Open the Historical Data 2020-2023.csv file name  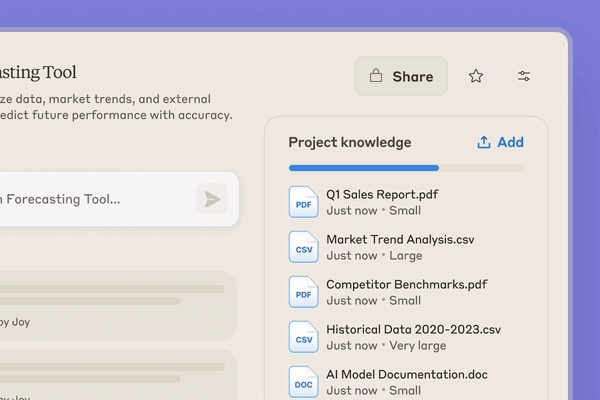click(x=413, y=329)
